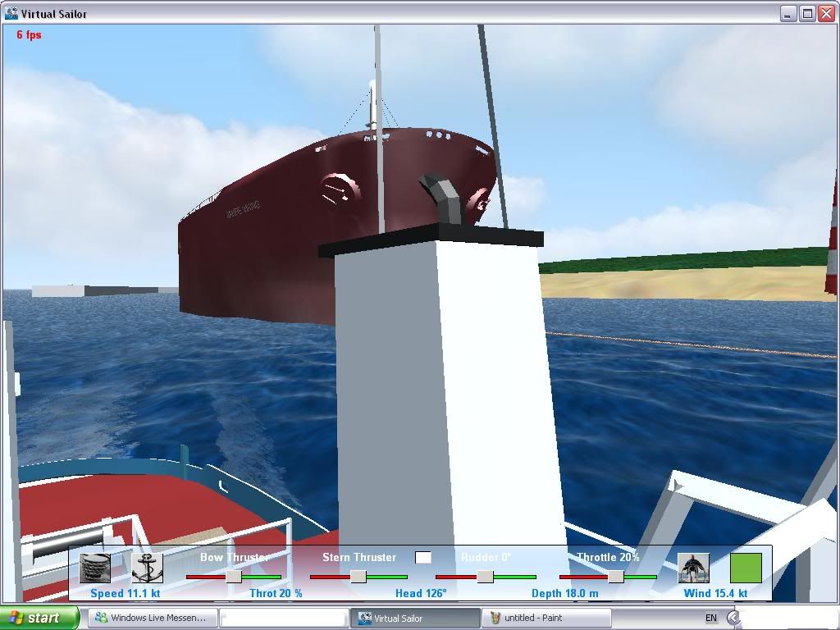Click the Rudder 0° label
Image resolution: width=840 pixels, height=630 pixels.
[x=486, y=557]
